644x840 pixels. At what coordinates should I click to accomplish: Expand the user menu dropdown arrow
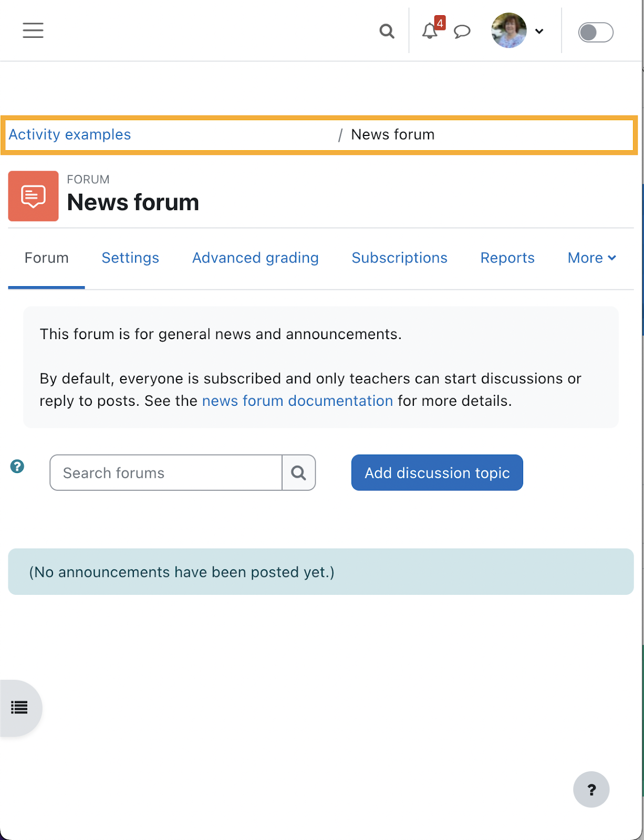click(x=539, y=31)
